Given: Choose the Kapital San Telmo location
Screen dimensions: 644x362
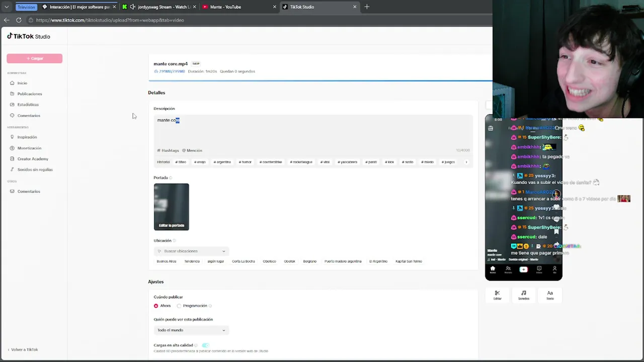Looking at the screenshot, I should (x=409, y=261).
